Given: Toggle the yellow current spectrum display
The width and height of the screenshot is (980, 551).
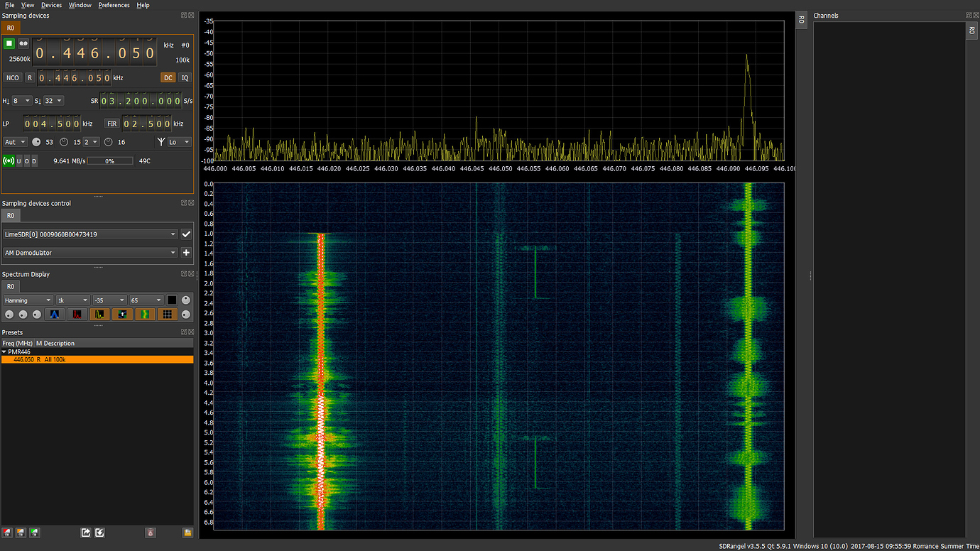Looking at the screenshot, I should (x=99, y=314).
